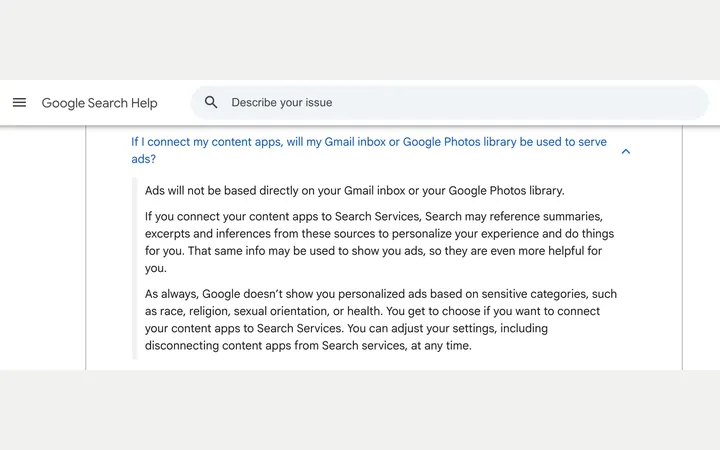The image size is (720, 450).
Task: Collapse the Gmail inbox ads question chevron
Action: tap(626, 151)
